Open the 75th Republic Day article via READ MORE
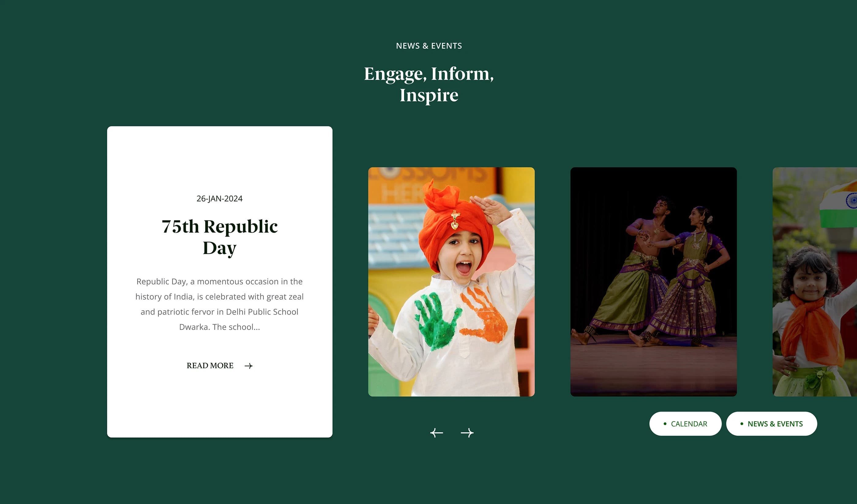The width and height of the screenshot is (857, 504). click(x=210, y=366)
